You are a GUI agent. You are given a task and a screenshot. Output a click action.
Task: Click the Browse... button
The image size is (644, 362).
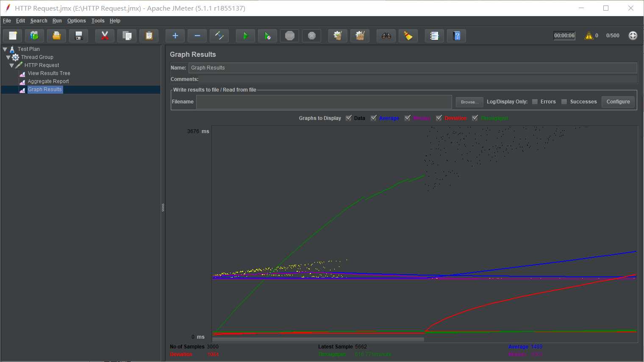click(469, 102)
